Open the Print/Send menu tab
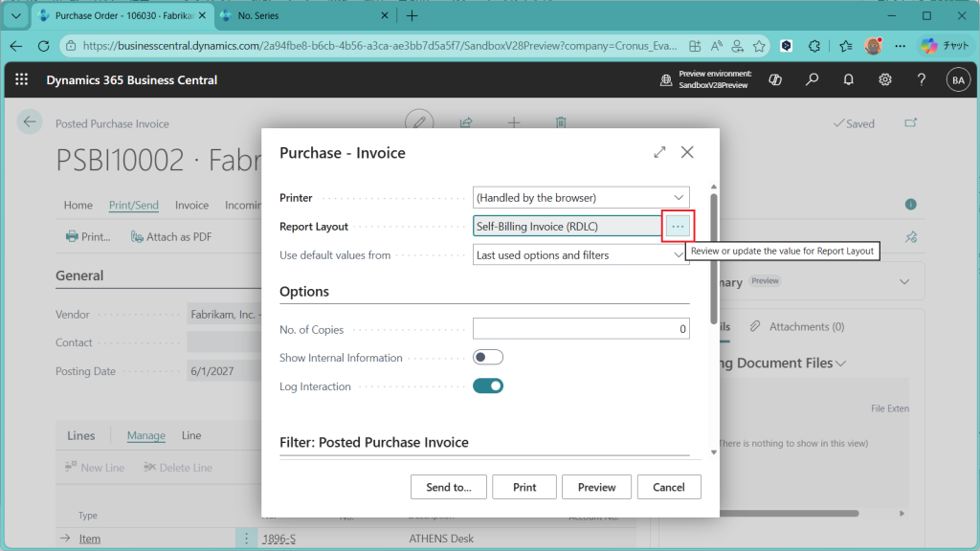The width and height of the screenshot is (980, 551). 134,205
